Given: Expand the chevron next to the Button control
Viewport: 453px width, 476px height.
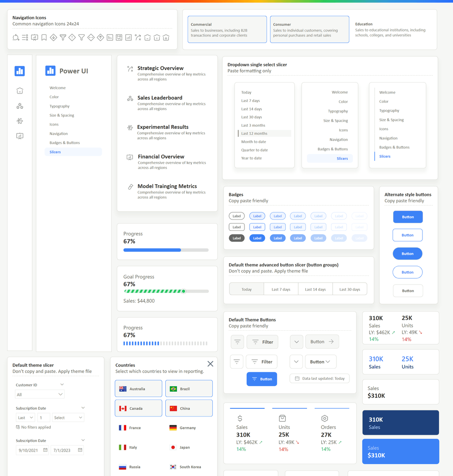Looking at the screenshot, I should 297,342.
